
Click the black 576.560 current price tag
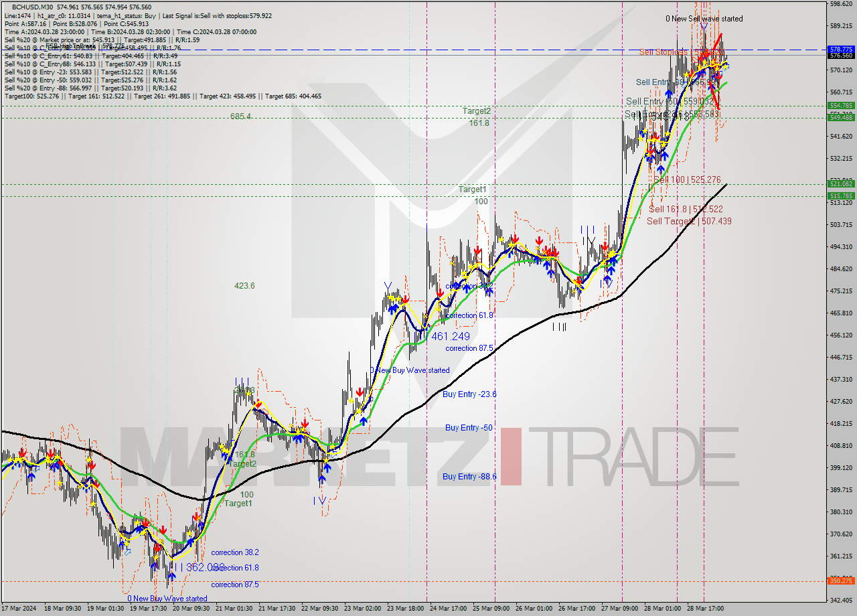pos(842,55)
